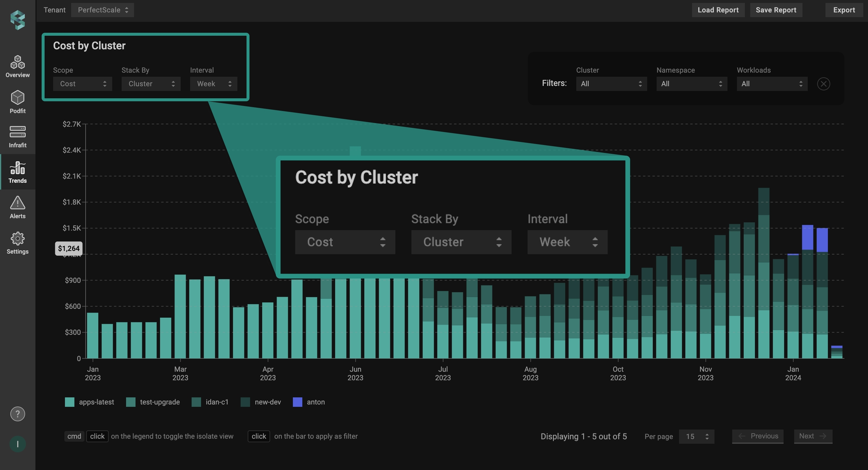
Task: Clear filters with the X icon
Action: 824,84
